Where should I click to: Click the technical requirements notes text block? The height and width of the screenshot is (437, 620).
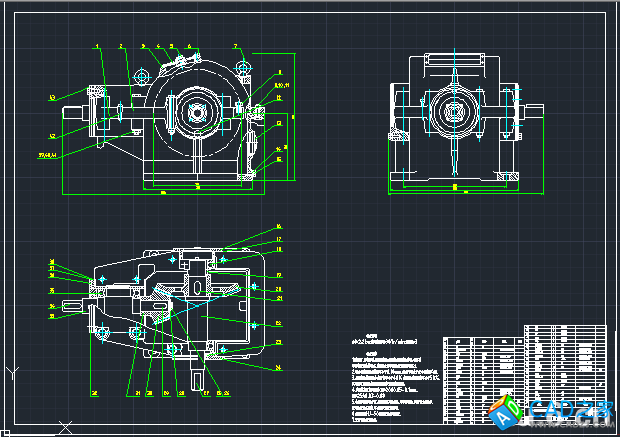pos(392,380)
